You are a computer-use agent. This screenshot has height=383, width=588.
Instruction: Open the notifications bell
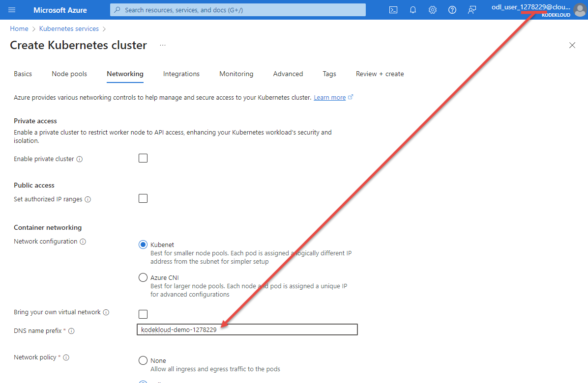click(413, 10)
